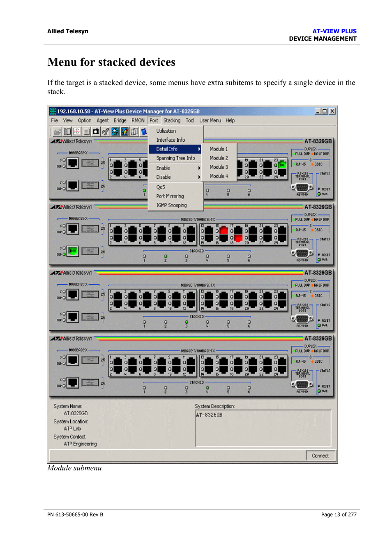The height and width of the screenshot is (555, 392).
Task: Click the blue help book toolbar icon
Action: pos(143,131)
